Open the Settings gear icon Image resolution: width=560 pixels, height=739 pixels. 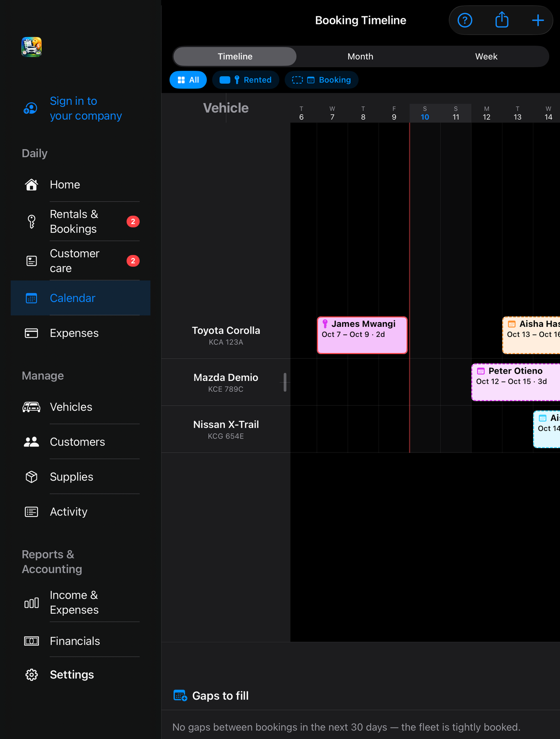point(32,675)
